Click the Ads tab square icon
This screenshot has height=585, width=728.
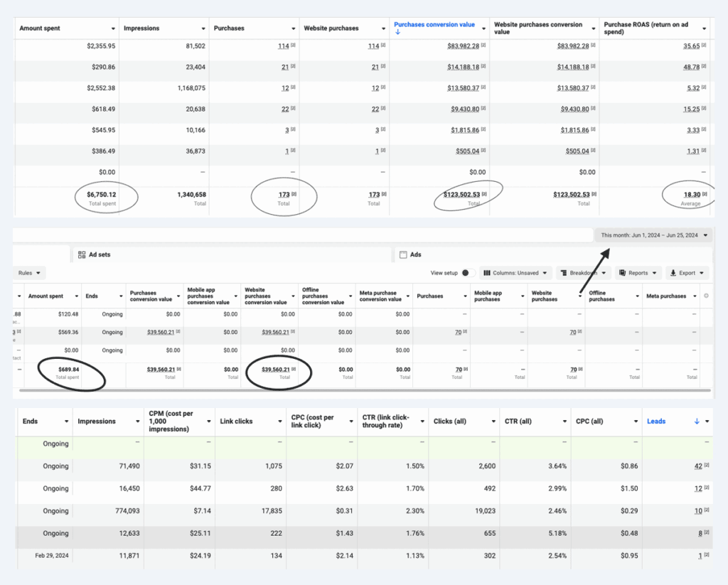[x=403, y=254]
